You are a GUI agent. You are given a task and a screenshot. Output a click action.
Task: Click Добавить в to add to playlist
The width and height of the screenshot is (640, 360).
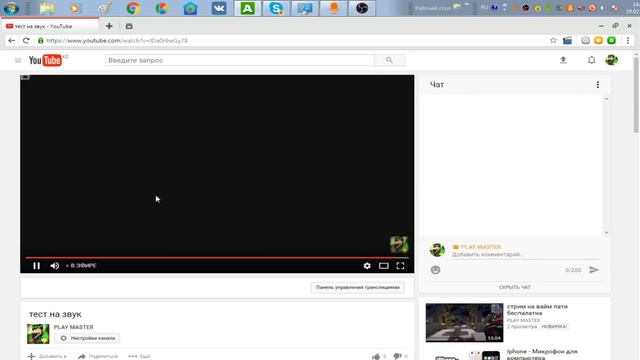(x=47, y=356)
